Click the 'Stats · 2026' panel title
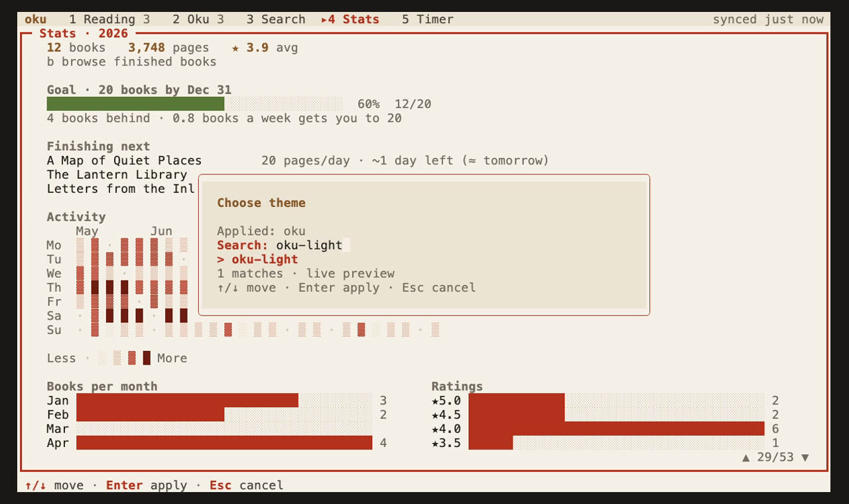This screenshot has width=849, height=504. (x=84, y=33)
